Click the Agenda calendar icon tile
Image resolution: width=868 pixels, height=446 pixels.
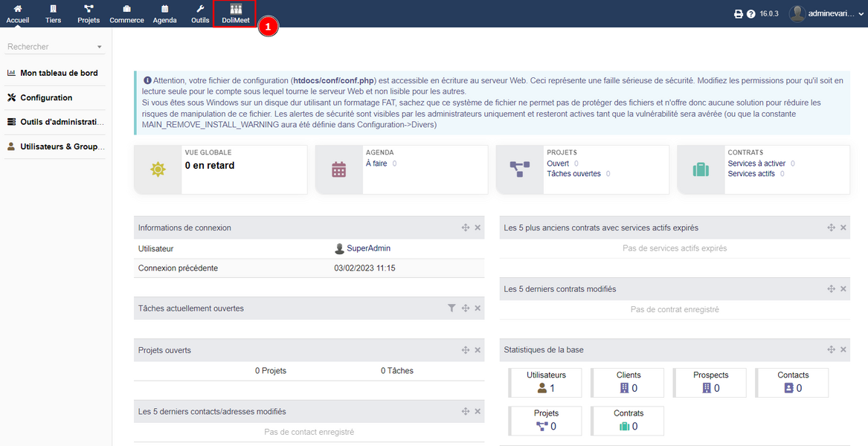[x=339, y=169]
